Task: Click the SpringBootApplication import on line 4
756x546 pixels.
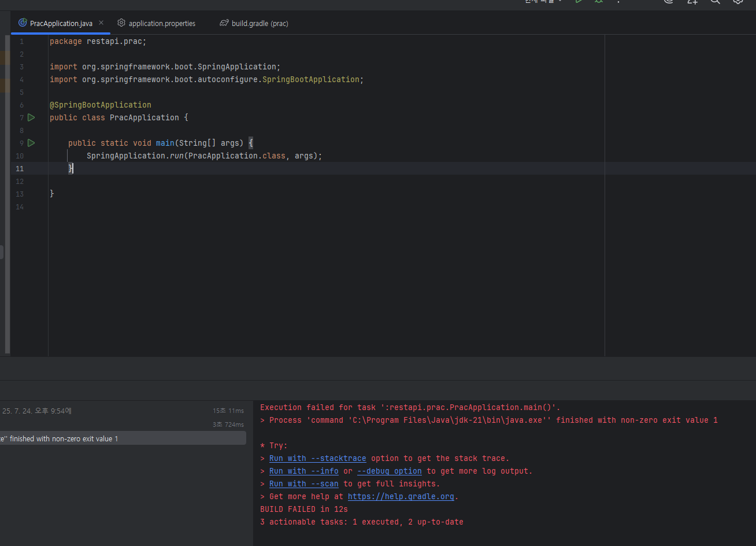Action: (x=207, y=79)
